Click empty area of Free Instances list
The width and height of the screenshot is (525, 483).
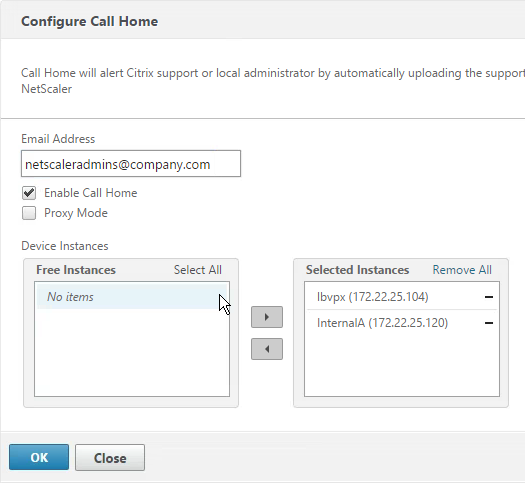132,353
